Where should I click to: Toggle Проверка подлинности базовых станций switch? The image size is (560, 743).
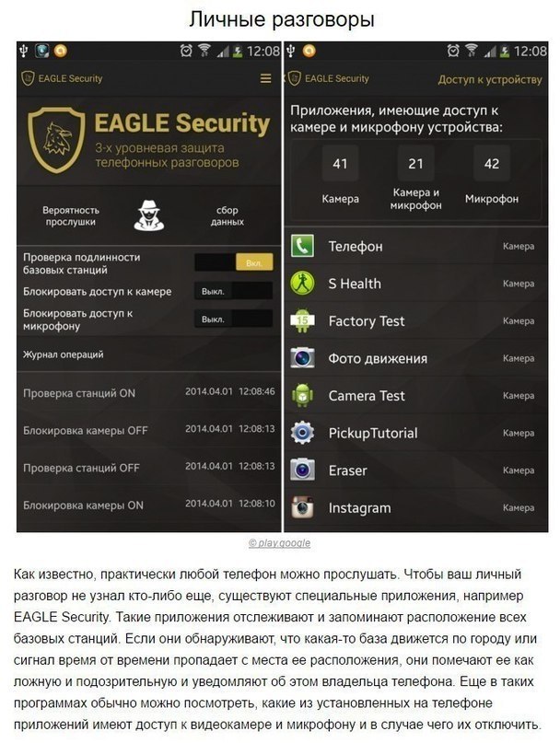(234, 262)
